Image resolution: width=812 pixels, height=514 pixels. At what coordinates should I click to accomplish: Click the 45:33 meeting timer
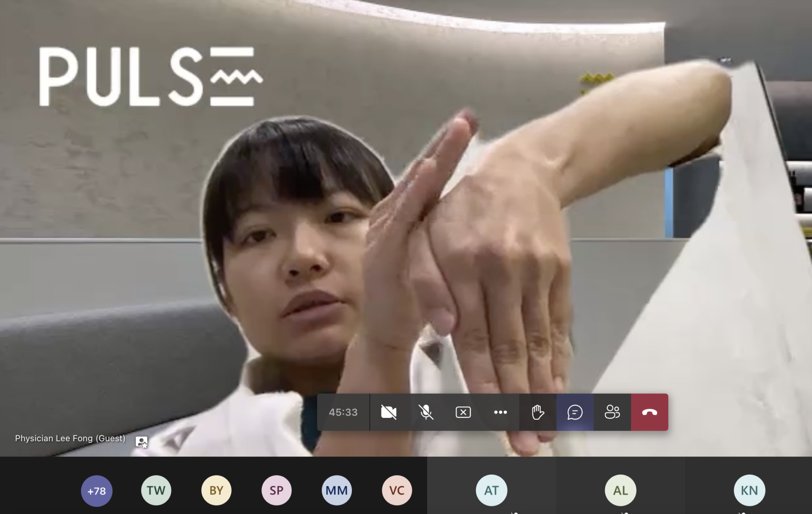[343, 412]
